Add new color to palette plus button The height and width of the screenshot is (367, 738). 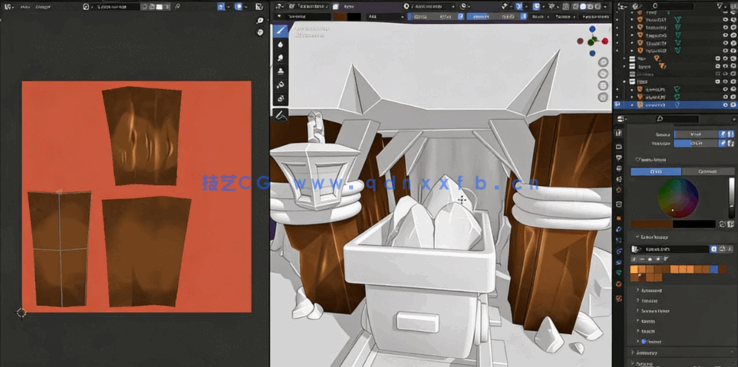tap(634, 259)
